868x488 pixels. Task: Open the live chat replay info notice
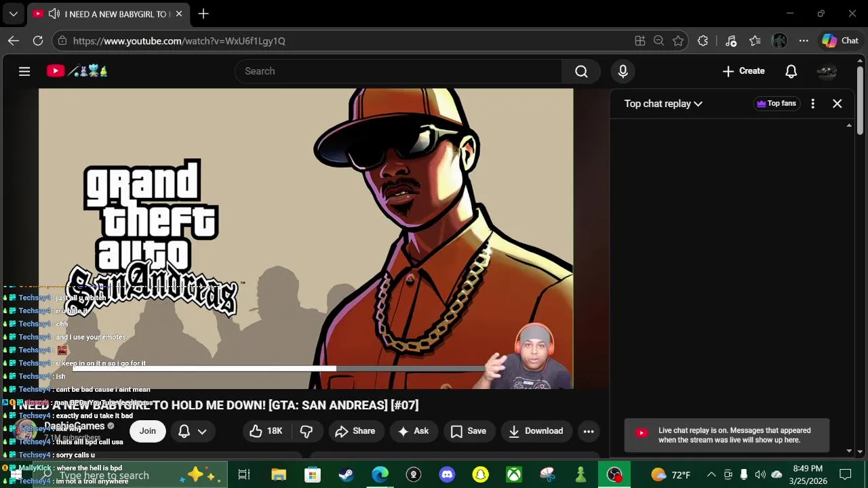[727, 435]
